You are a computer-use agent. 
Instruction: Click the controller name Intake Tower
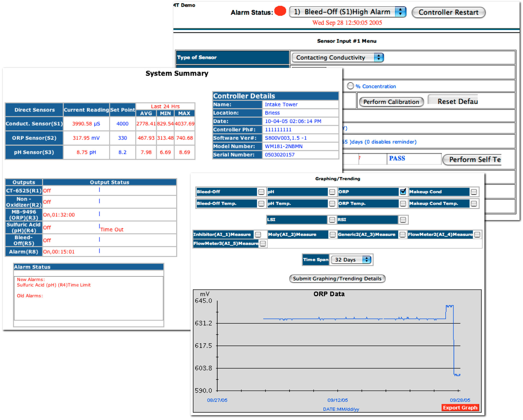pyautogui.click(x=281, y=104)
